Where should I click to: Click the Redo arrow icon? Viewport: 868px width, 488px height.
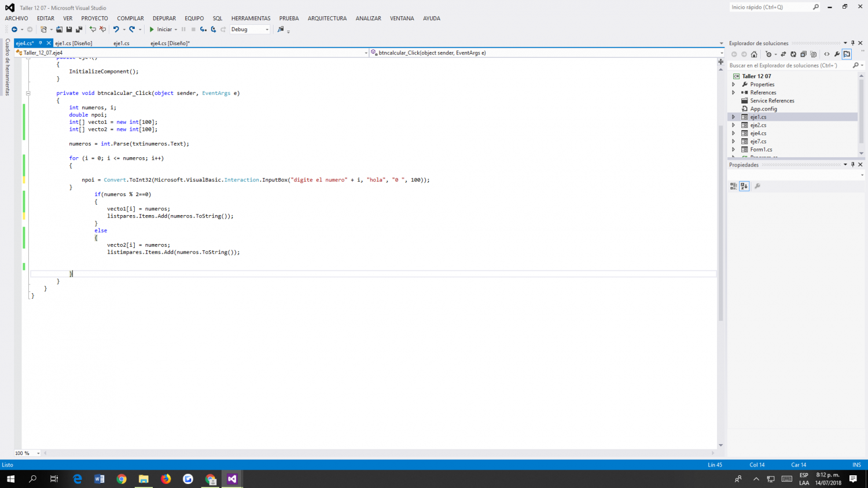pos(132,29)
